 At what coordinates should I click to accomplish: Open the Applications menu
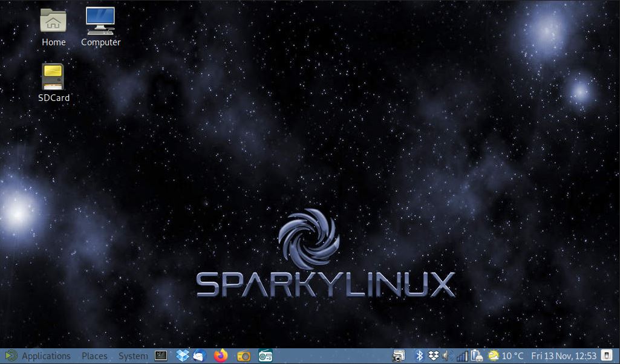[x=46, y=356]
